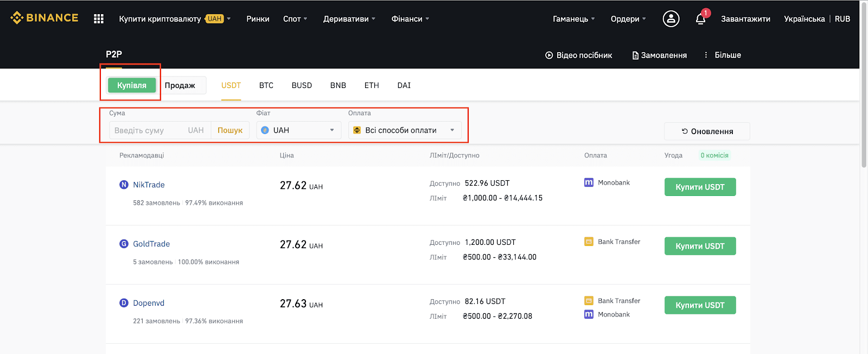Open the Фіат UAH currency dropdown
This screenshot has width=868, height=354.
[298, 130]
